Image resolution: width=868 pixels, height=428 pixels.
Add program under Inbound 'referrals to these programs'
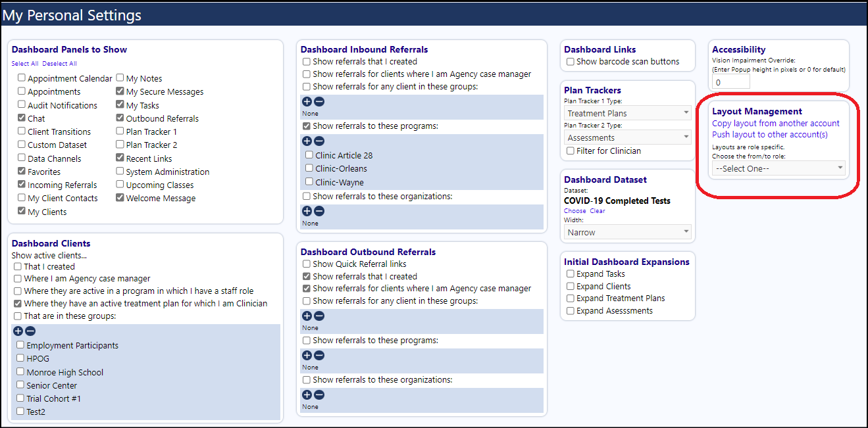coord(307,141)
